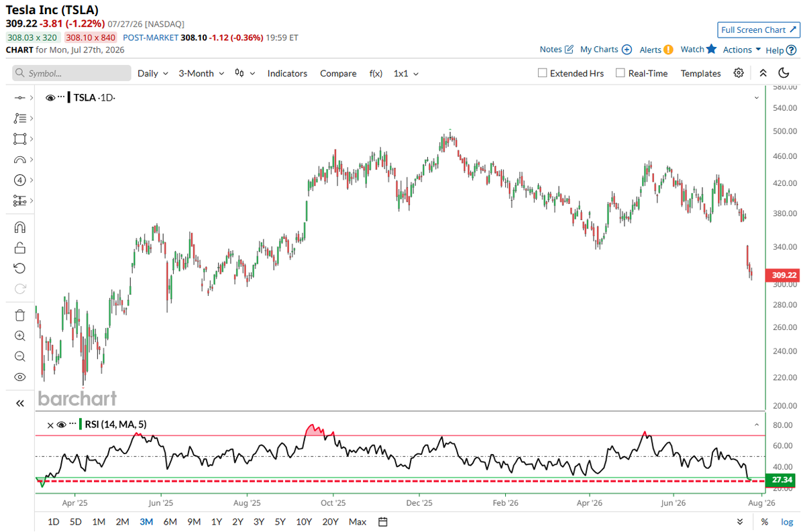The width and height of the screenshot is (805, 532).
Task: Undo the last chart action
Action: (19, 268)
